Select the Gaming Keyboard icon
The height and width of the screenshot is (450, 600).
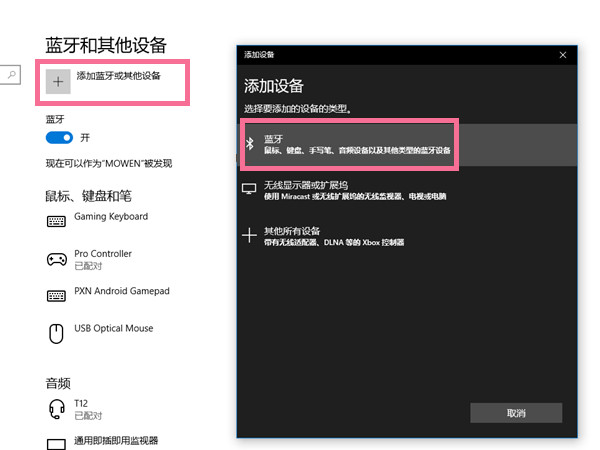tap(57, 221)
